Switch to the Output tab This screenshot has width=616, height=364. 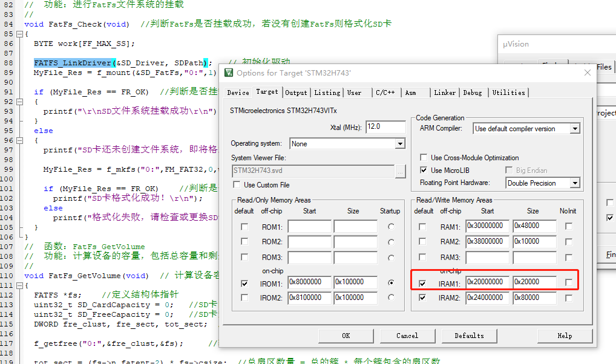296,93
